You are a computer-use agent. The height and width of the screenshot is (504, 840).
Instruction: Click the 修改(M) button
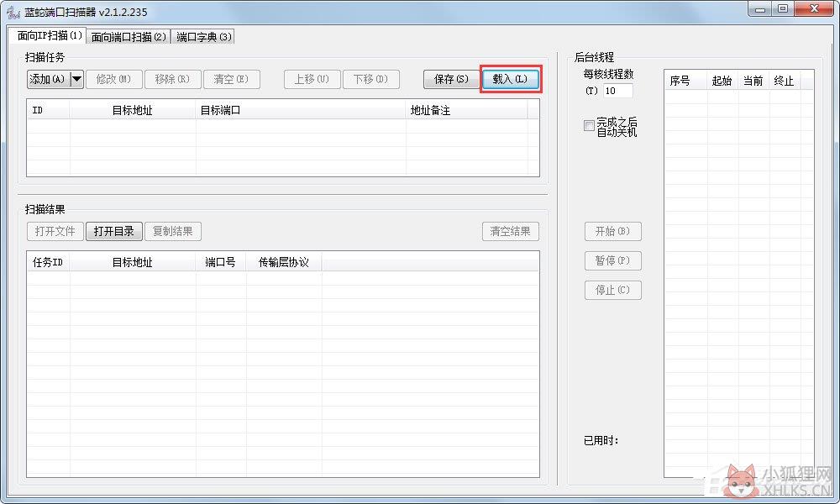113,79
